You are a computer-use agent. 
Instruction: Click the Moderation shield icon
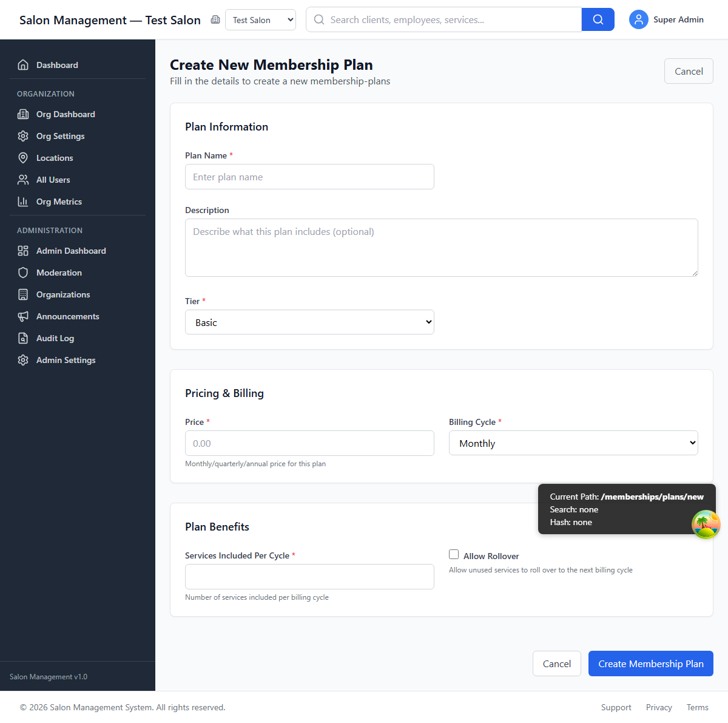click(x=23, y=273)
